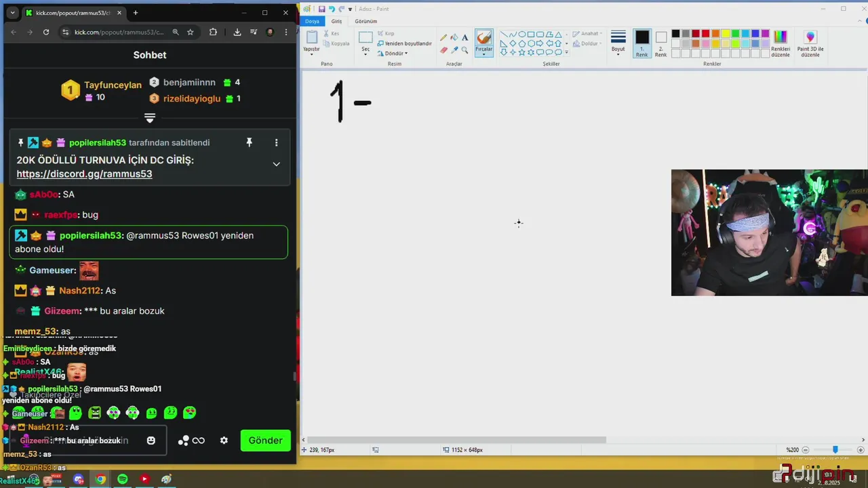Click the Yapıştır paste clipboard icon
Image resolution: width=868 pixels, height=488 pixels.
pos(311,38)
